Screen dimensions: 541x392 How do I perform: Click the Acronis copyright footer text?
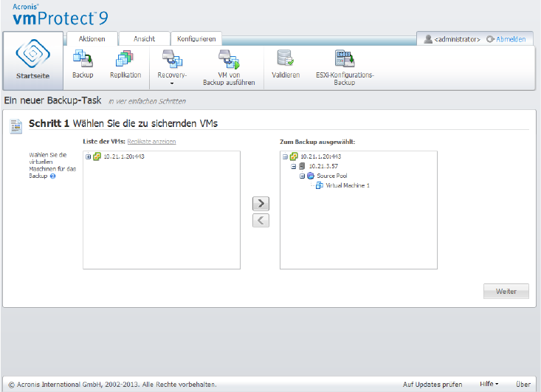coord(112,384)
